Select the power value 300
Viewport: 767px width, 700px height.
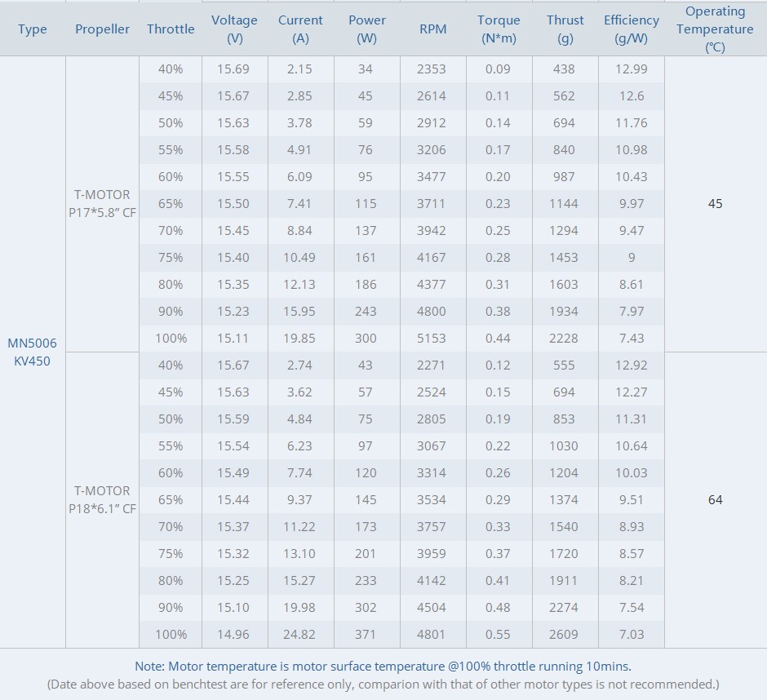(366, 338)
